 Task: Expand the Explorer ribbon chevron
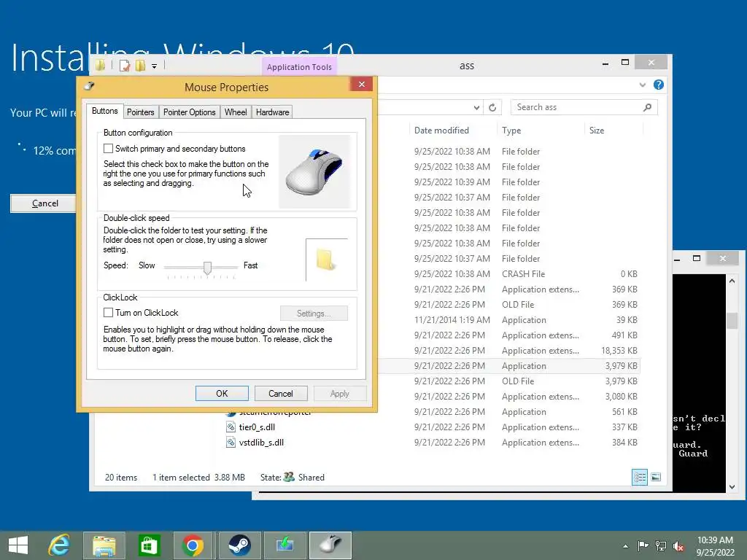[x=642, y=85]
